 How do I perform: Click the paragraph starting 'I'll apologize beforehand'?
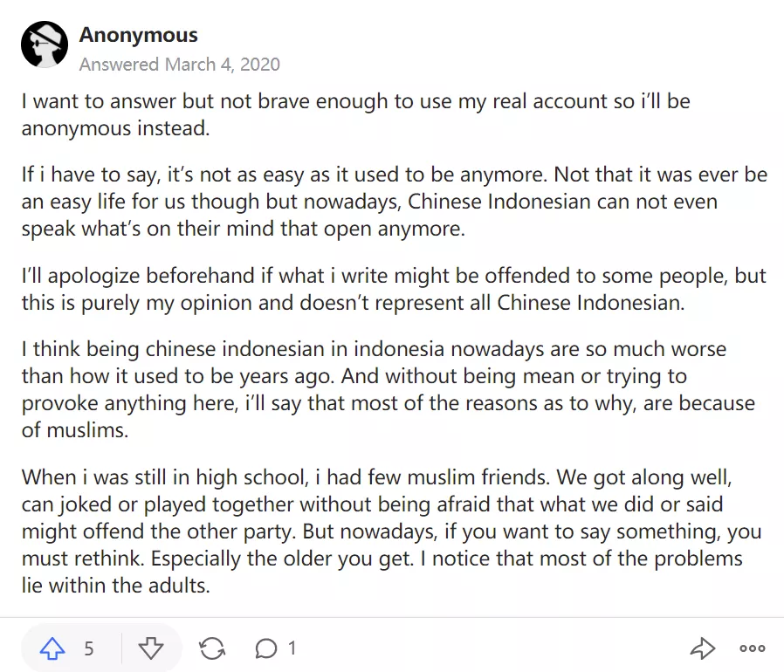tap(393, 289)
